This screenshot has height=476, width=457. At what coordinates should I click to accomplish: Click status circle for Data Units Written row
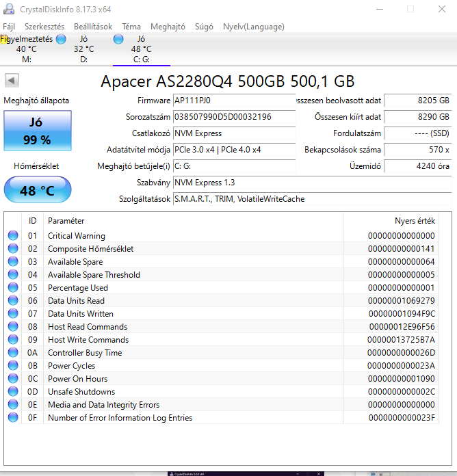coord(13,313)
